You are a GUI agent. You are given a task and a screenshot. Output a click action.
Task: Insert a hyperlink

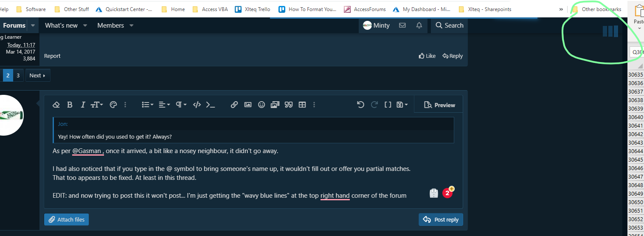(x=234, y=105)
